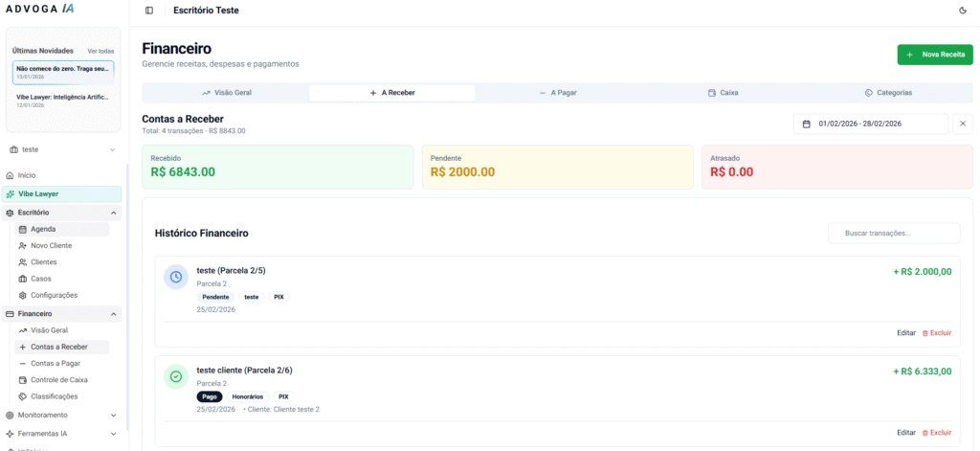
Task: Click the Buscar transações search field
Action: coord(894,234)
